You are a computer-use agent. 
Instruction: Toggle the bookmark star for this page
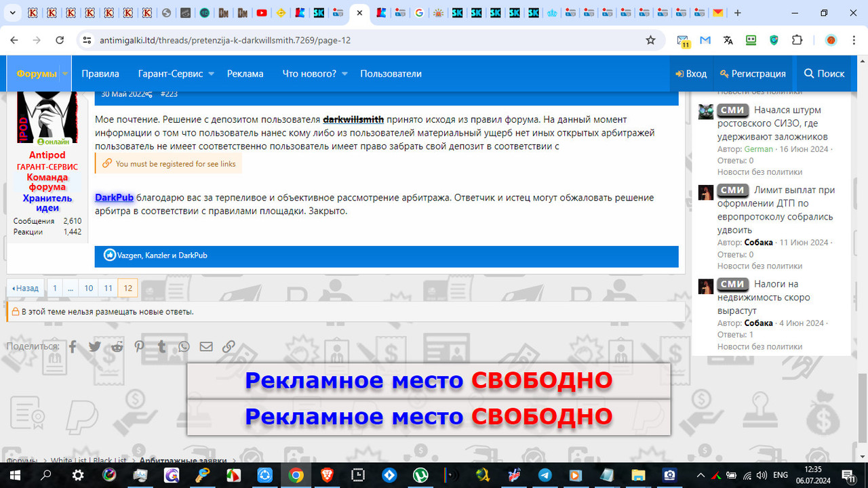[650, 40]
